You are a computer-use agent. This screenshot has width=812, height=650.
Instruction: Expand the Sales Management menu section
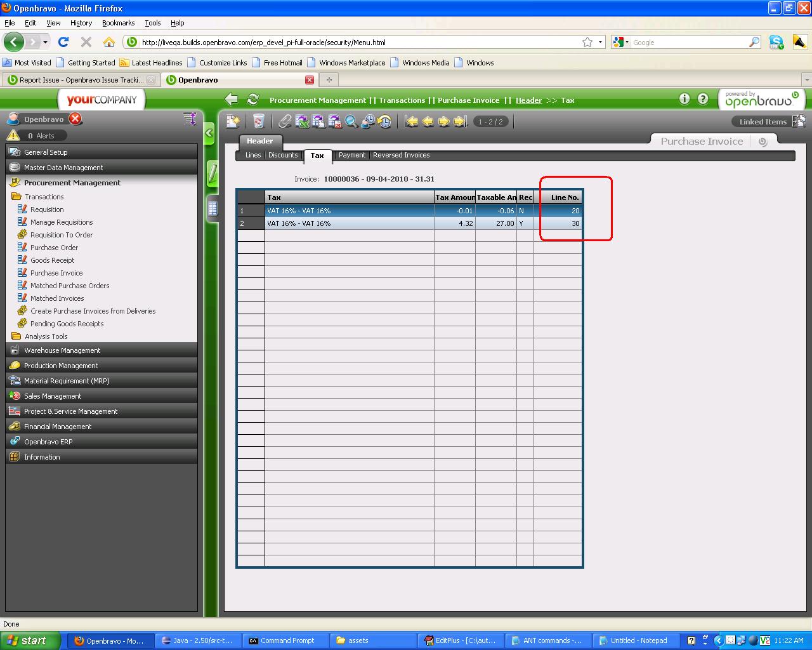click(53, 396)
